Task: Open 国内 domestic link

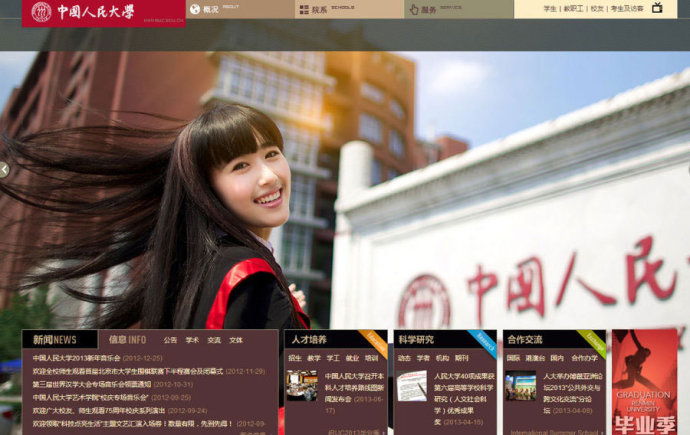Action: 557,358
